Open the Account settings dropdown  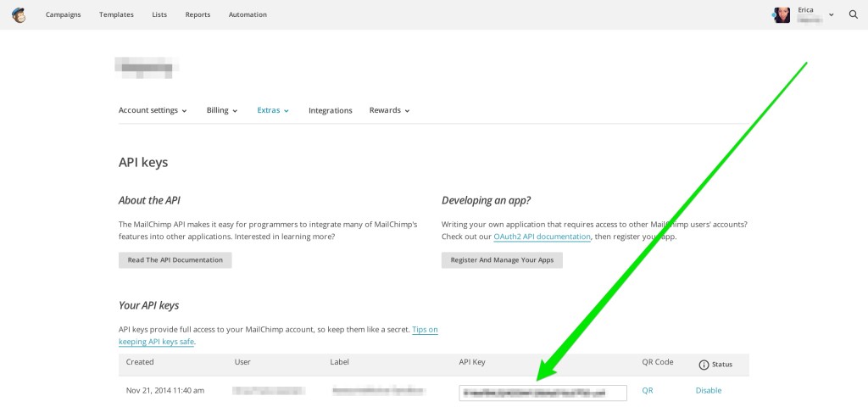tap(153, 110)
